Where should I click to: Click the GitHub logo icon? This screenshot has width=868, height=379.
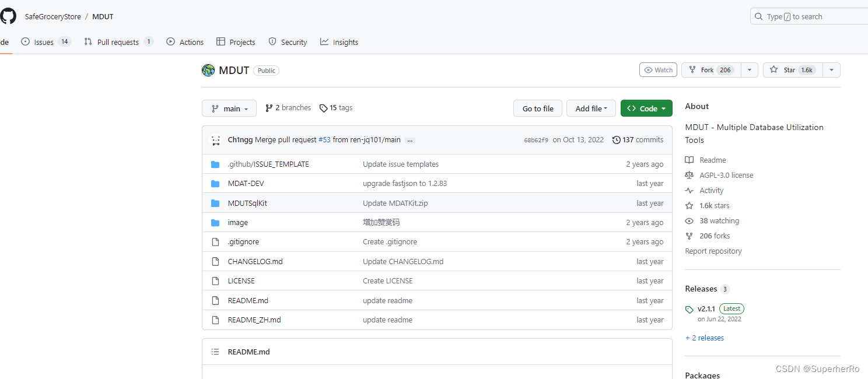[7, 16]
